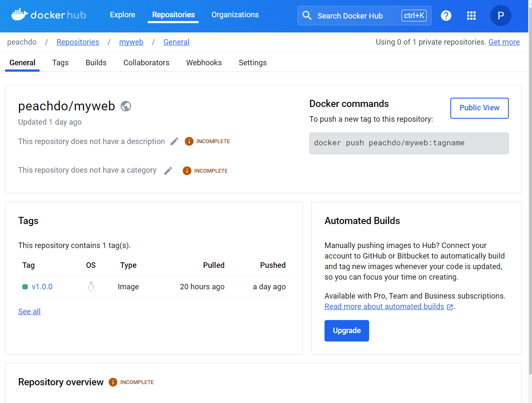Open the apps grid menu icon
532x403 pixels.
pos(471,16)
